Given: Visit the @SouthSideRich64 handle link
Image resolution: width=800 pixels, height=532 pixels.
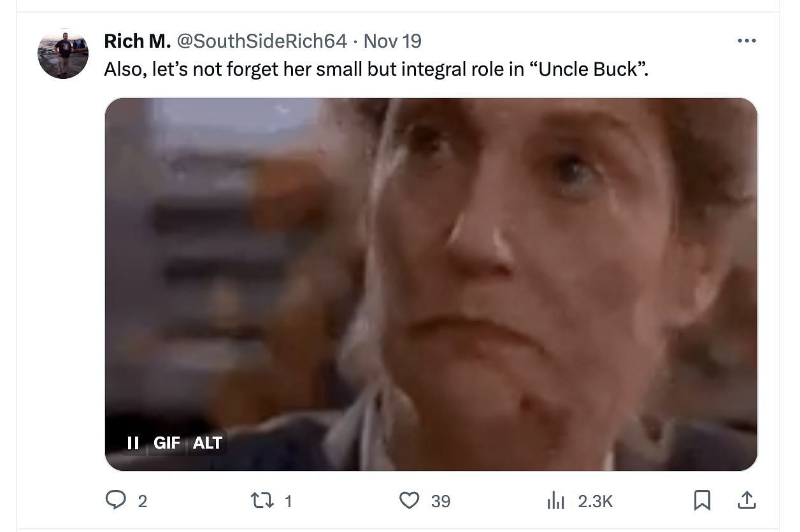Looking at the screenshot, I should [x=262, y=41].
